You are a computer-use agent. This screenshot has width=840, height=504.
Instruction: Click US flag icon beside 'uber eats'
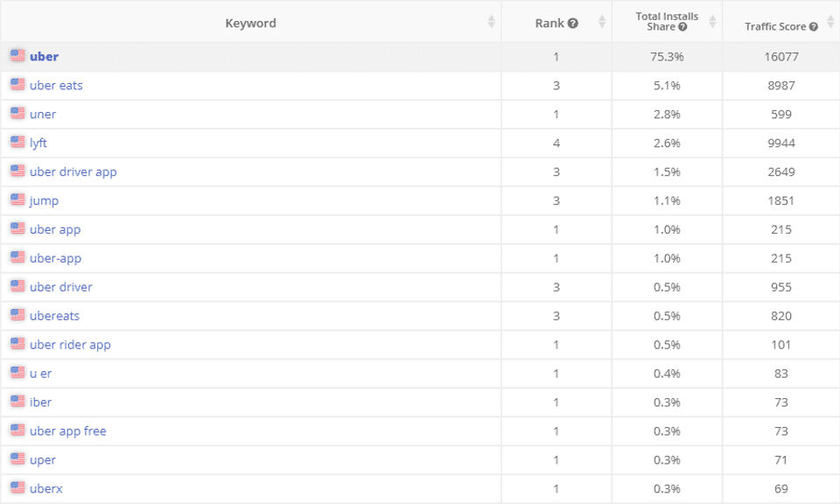click(x=17, y=85)
